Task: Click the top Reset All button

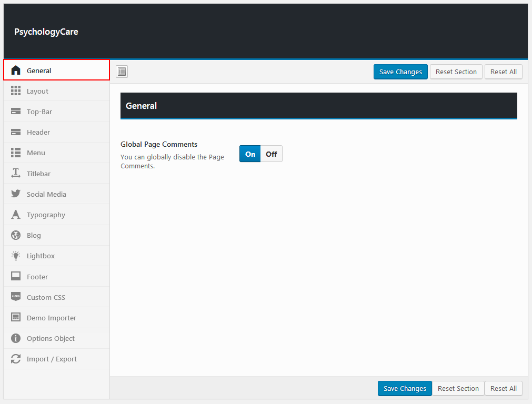Action: 503,72
